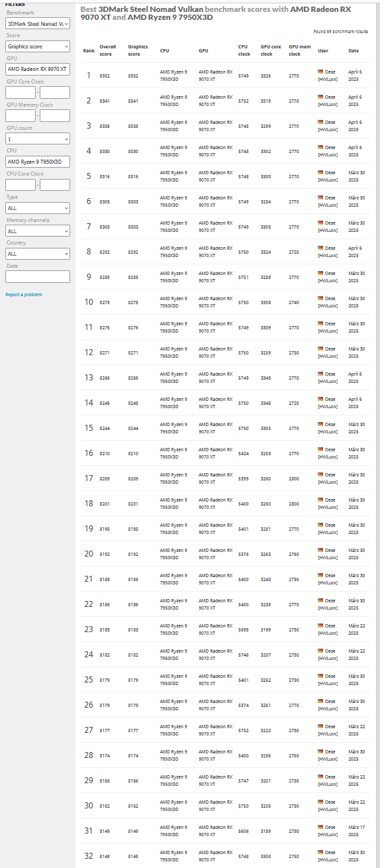Click the German flag in rank 3 row
This screenshot has height=868, width=380.
click(320, 122)
